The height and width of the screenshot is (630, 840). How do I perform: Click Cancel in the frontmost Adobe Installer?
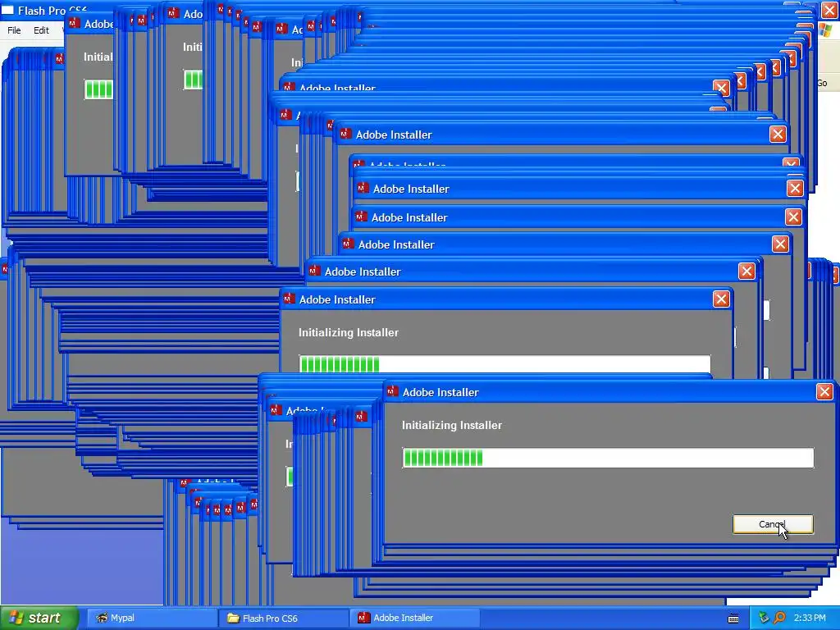773,524
